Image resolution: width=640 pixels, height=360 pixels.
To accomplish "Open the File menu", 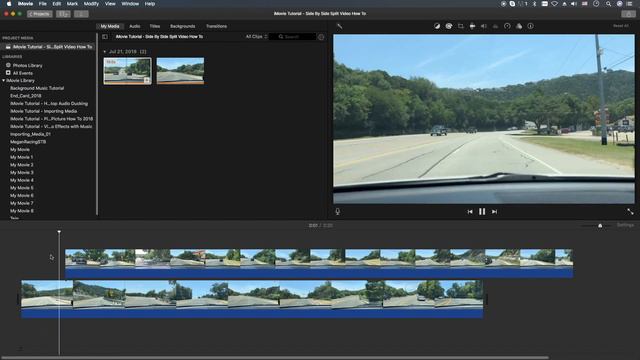I will 42,4.
